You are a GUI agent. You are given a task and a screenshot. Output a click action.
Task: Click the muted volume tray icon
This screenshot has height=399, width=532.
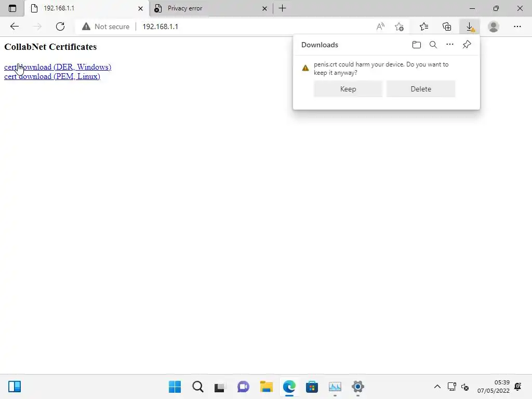pos(465,387)
